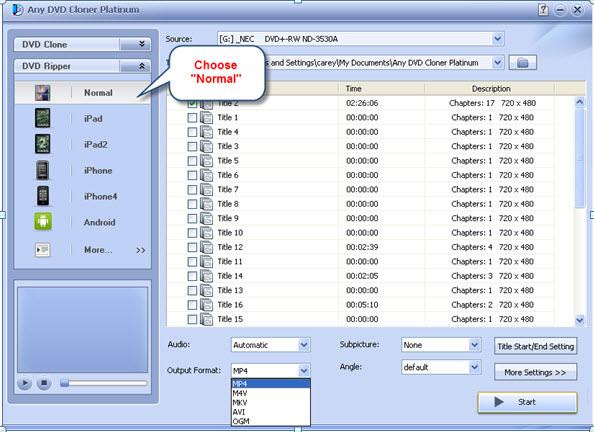
Task: Select the Title 11 row text
Action: (x=230, y=262)
